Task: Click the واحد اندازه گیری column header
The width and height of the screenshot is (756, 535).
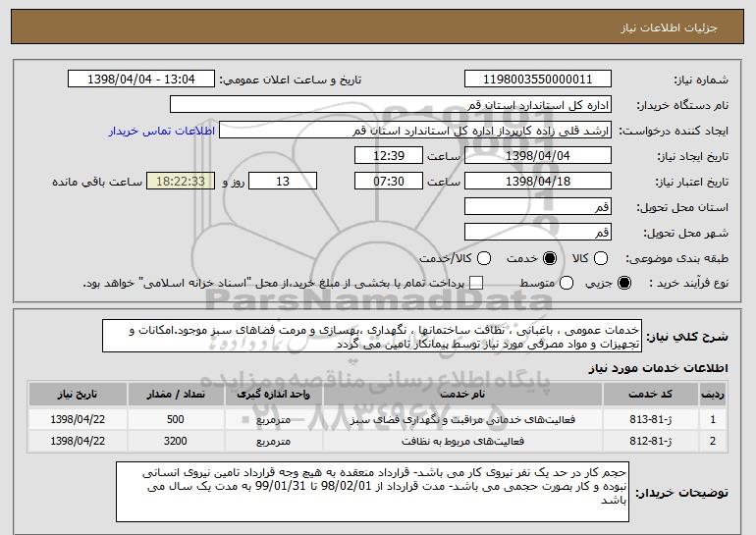Action: coord(273,395)
